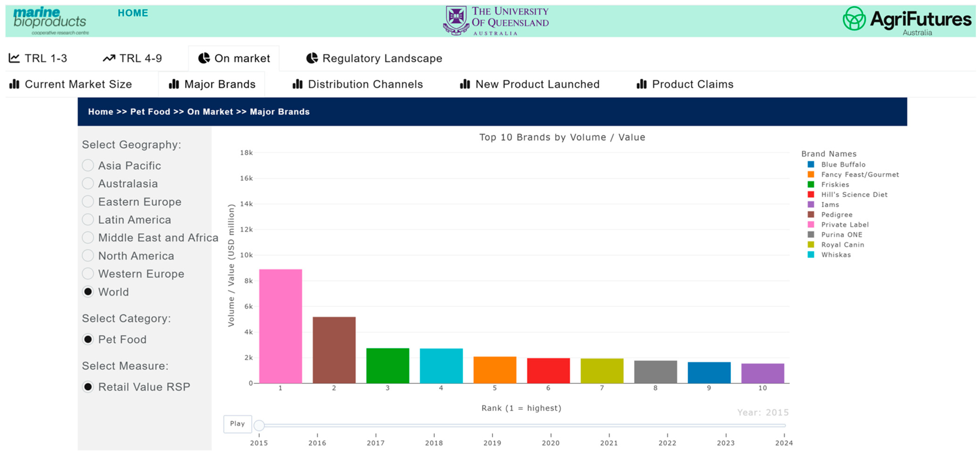The width and height of the screenshot is (980, 456).
Task: Click the HOME link in the header
Action: click(133, 13)
